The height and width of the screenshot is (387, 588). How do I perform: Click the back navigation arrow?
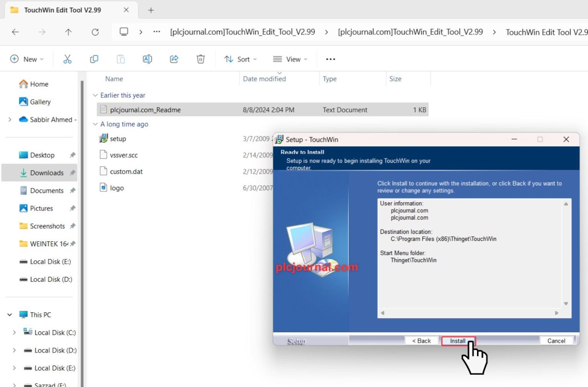pyautogui.click(x=15, y=32)
